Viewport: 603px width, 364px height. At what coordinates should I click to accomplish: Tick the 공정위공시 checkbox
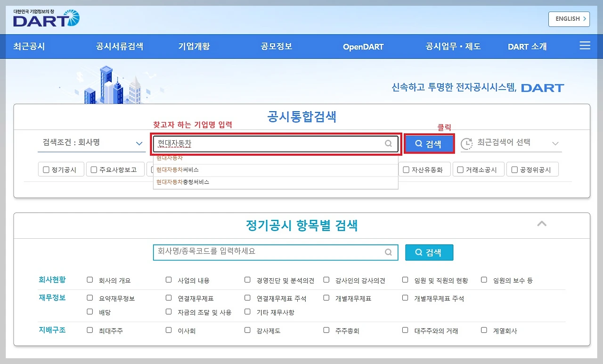pyautogui.click(x=514, y=170)
